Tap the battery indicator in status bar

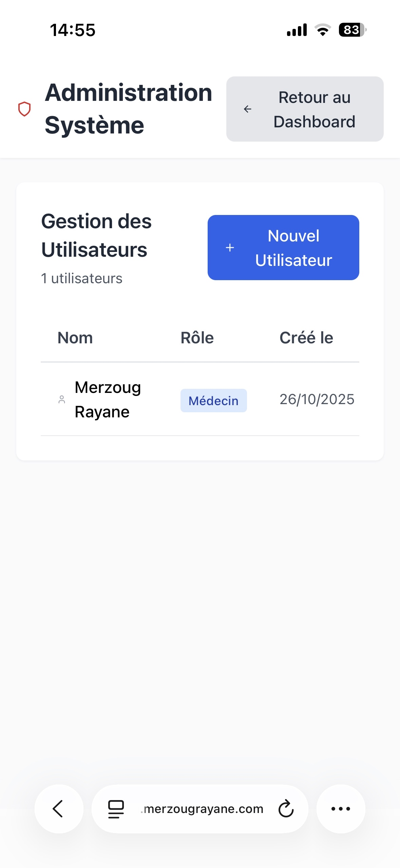(x=353, y=30)
